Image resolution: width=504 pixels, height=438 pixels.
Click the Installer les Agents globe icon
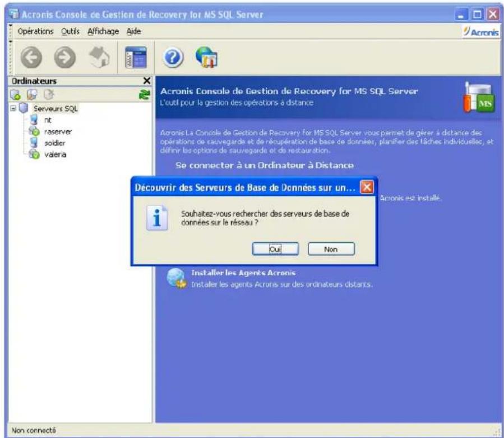coord(177,278)
